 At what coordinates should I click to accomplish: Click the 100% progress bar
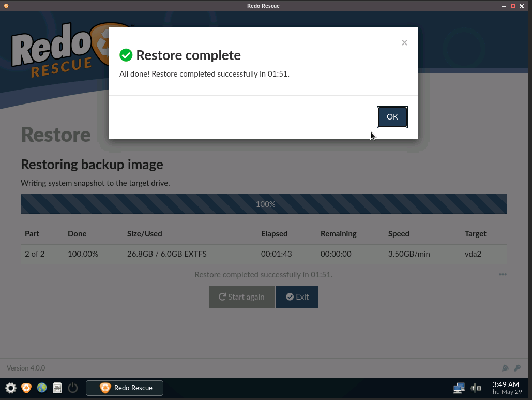click(x=264, y=204)
